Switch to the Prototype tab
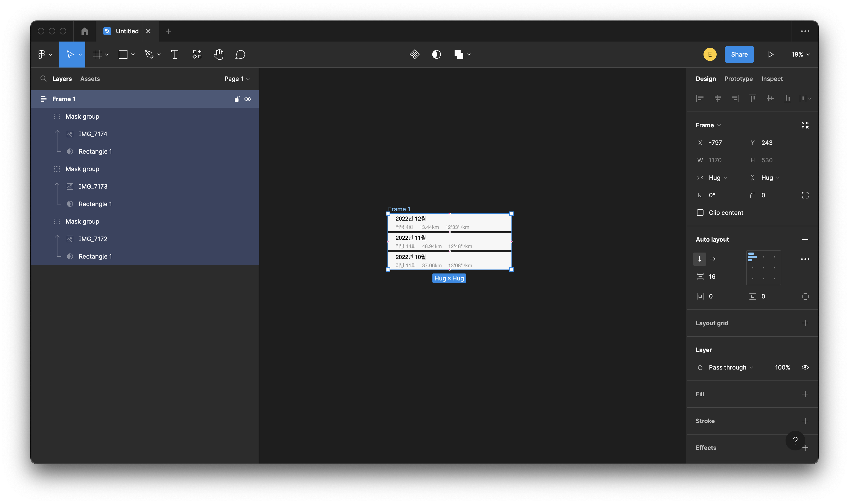The image size is (849, 504). pyautogui.click(x=738, y=79)
